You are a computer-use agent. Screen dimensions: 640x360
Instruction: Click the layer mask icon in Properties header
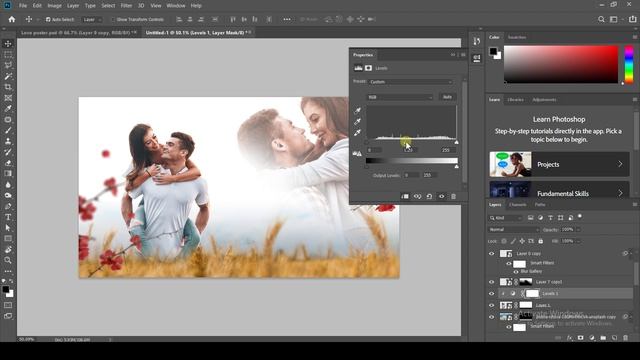point(368,68)
